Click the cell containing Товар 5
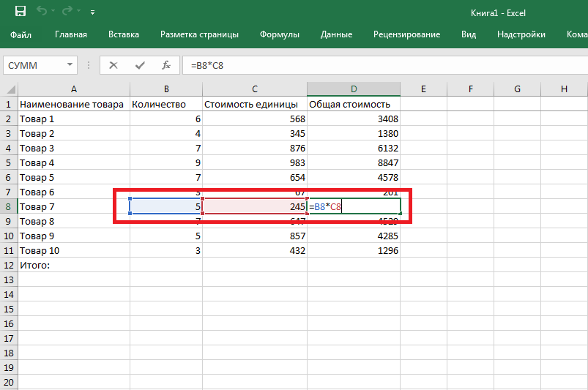588x390 pixels. point(73,177)
